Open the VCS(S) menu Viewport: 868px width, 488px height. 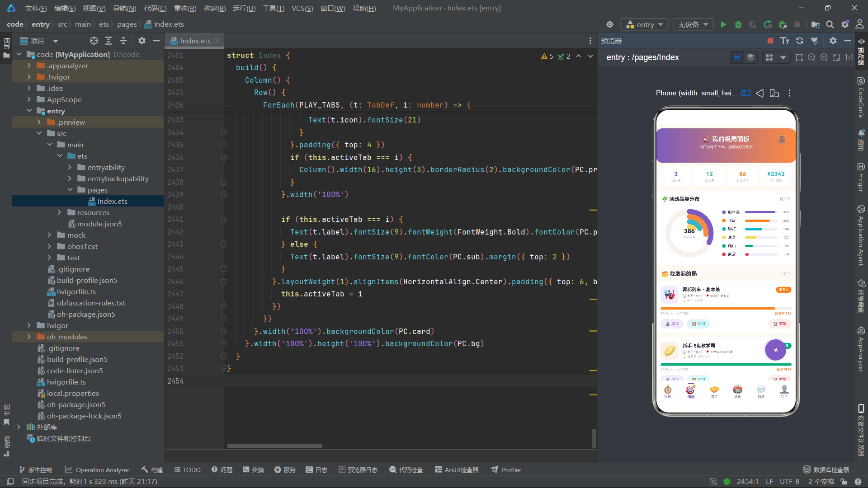pos(302,8)
